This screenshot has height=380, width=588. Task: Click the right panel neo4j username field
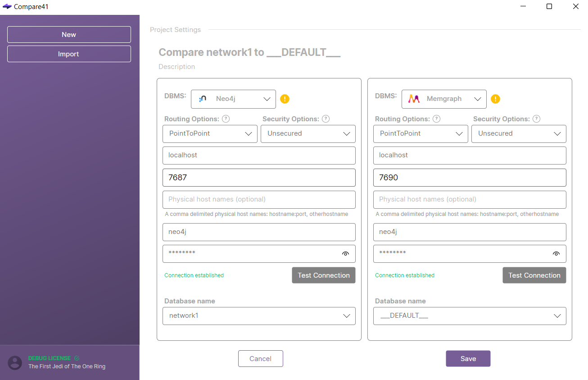coord(470,232)
